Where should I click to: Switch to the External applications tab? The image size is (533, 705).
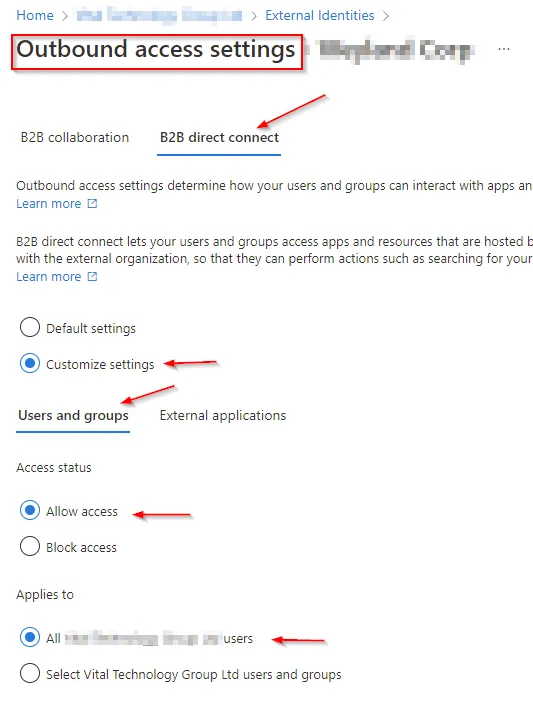click(x=223, y=415)
